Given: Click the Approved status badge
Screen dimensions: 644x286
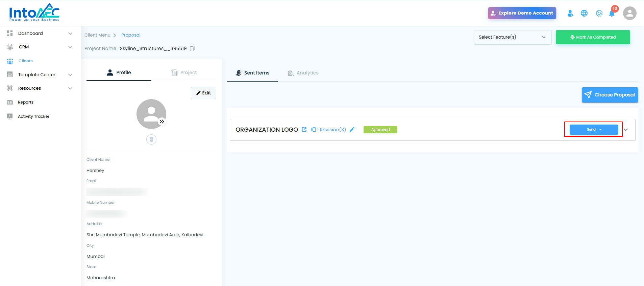Looking at the screenshot, I should [380, 130].
